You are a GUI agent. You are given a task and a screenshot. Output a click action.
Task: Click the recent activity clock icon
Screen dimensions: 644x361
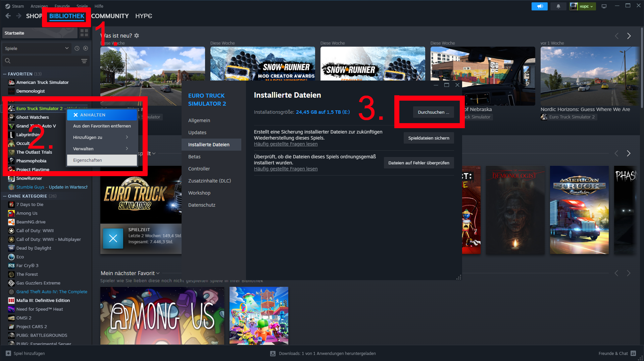77,48
